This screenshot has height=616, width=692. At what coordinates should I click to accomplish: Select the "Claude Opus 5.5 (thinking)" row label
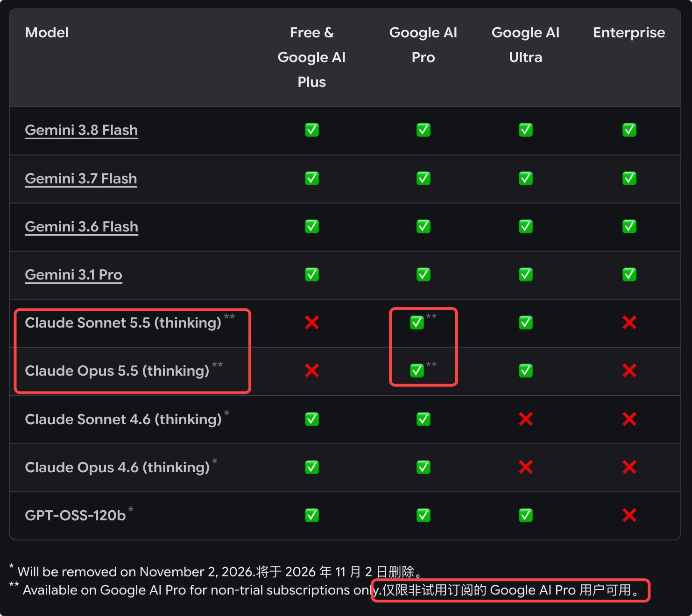pos(117,371)
